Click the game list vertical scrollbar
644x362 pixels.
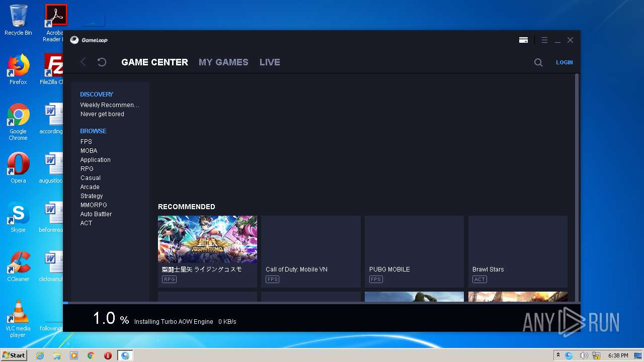click(x=577, y=188)
